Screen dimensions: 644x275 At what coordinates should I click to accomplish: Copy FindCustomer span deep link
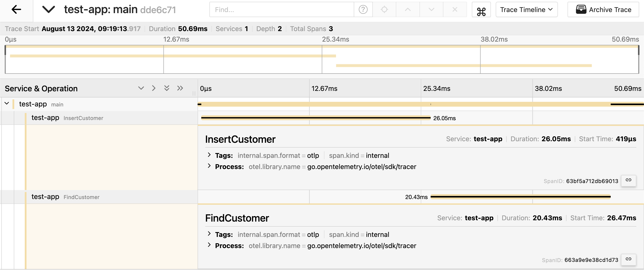coord(628,259)
